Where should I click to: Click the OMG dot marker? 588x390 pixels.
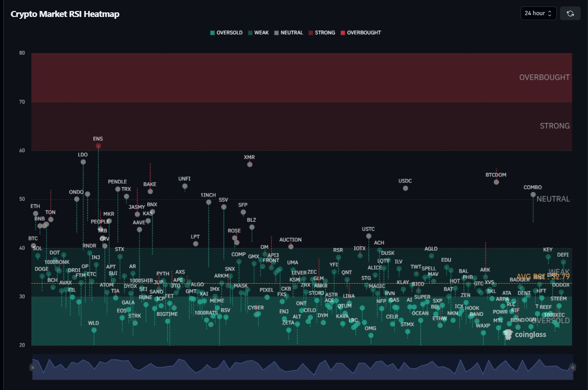coord(371,335)
